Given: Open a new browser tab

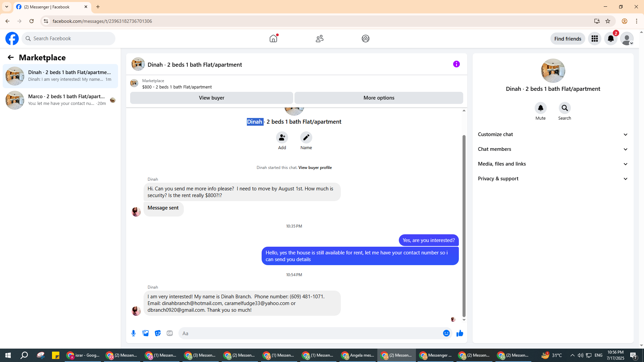Looking at the screenshot, I should click(x=98, y=7).
